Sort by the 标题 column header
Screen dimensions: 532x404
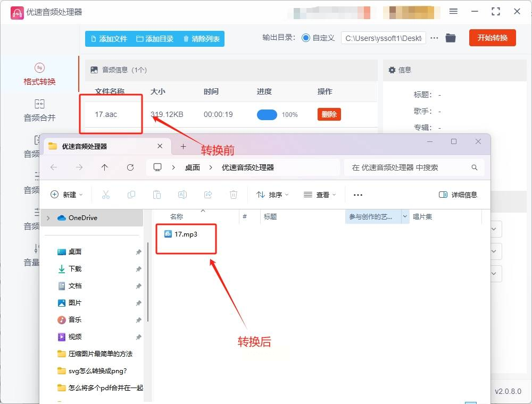(x=270, y=216)
